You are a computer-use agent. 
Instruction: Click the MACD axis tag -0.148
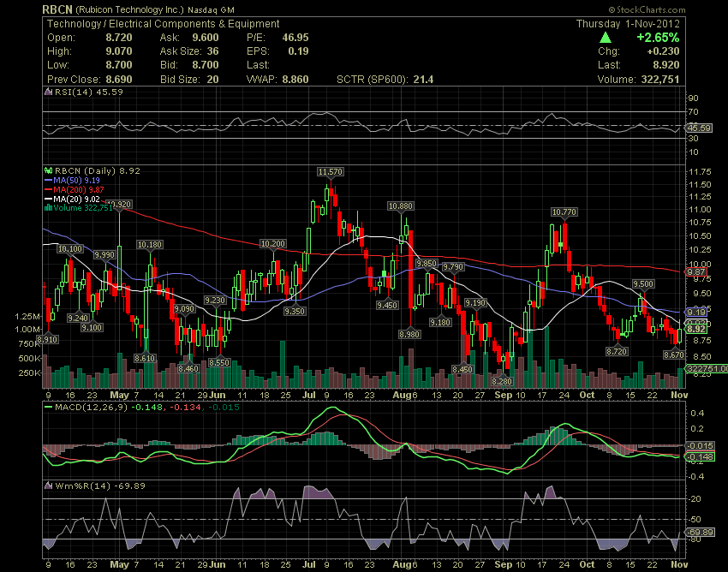(x=701, y=457)
